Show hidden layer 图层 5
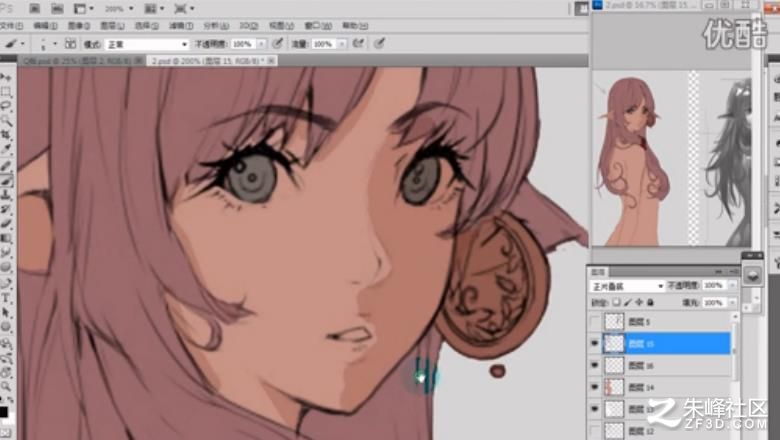The height and width of the screenshot is (440, 780). tap(595, 322)
